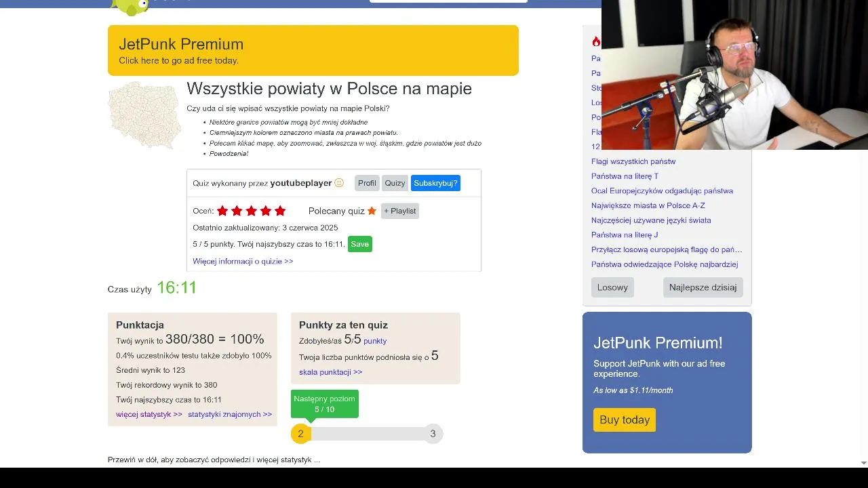This screenshot has height=488, width=868.
Task: Click the search field in top bar
Action: point(448,1)
